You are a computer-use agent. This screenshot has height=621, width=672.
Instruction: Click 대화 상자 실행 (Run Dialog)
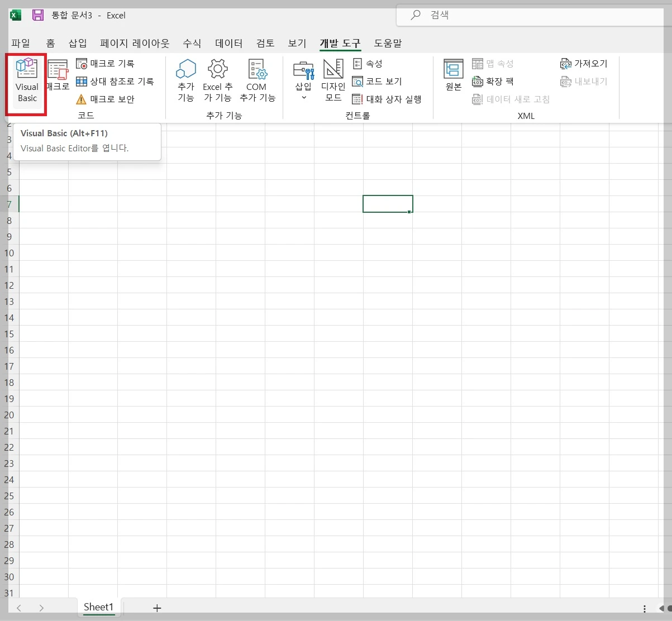coord(387,99)
